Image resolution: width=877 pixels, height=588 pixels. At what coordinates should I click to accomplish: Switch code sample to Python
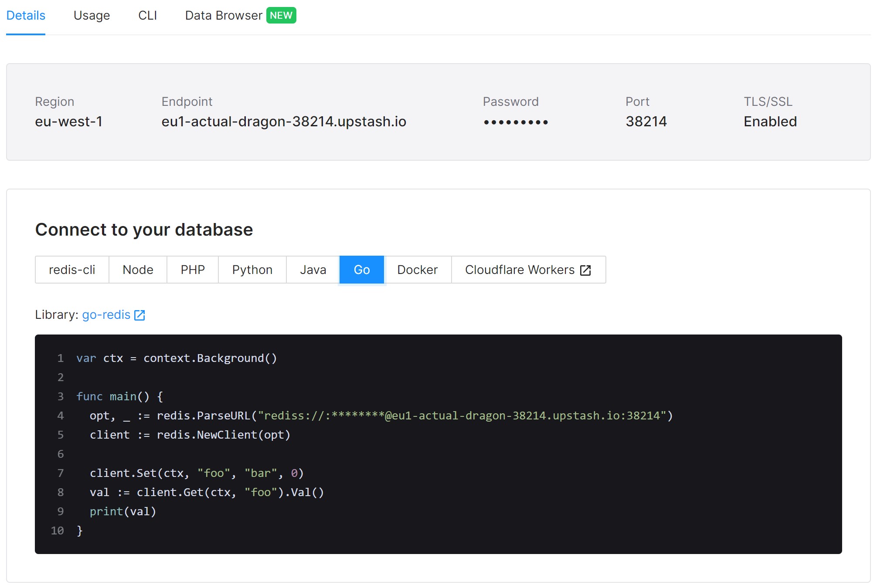pos(252,270)
